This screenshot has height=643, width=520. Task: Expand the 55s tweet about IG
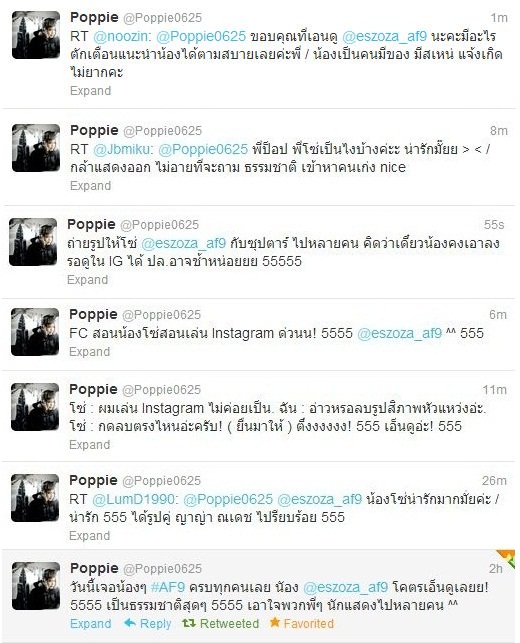coord(87,280)
